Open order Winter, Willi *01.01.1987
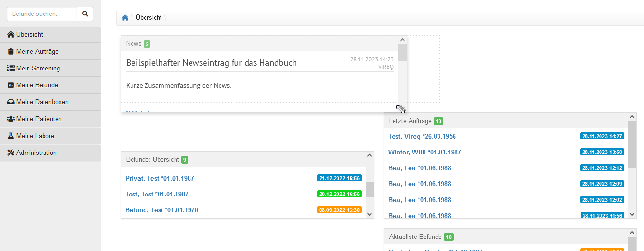The width and height of the screenshot is (644, 251). click(424, 152)
